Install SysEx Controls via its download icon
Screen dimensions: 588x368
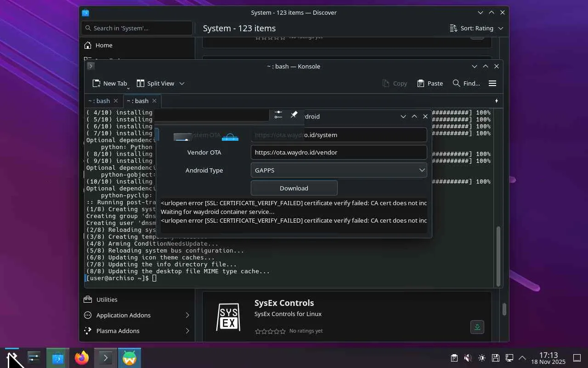pyautogui.click(x=477, y=327)
